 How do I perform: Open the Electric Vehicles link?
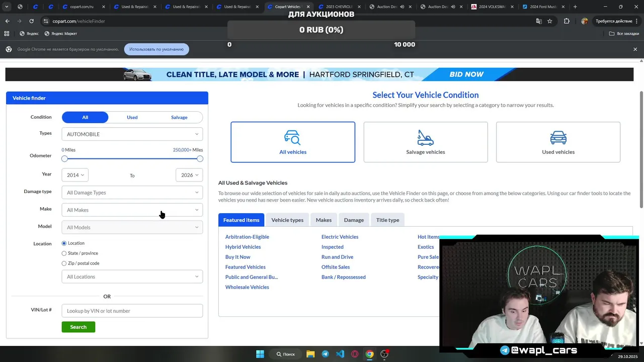click(340, 237)
